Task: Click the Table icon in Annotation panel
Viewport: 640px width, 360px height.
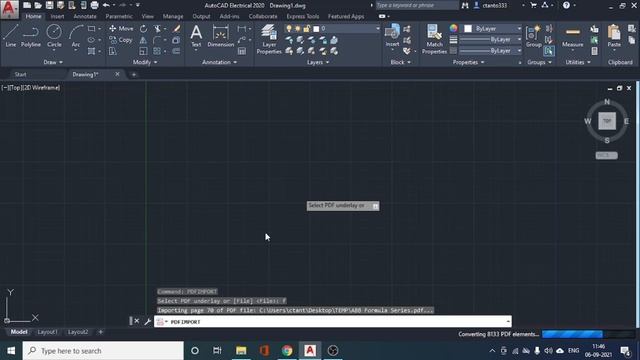Action: pos(242,51)
